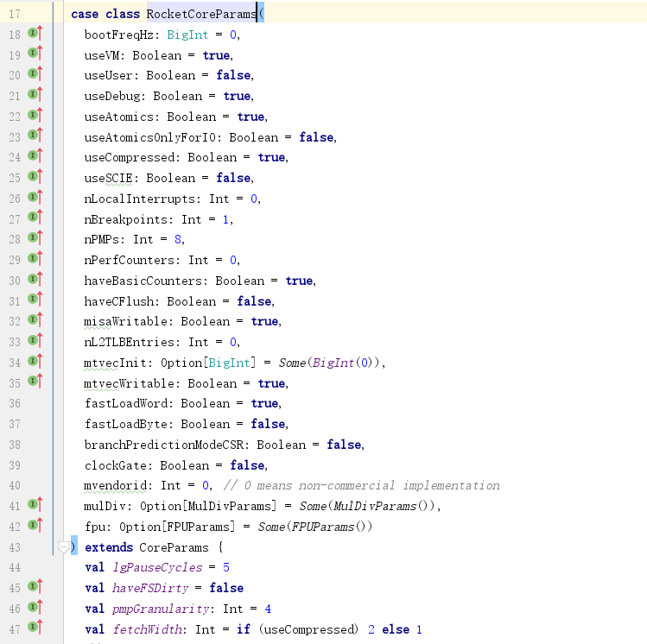The width and height of the screenshot is (647, 644).
Task: Click implements-member gutter icon on line 35
Action: 35,381
